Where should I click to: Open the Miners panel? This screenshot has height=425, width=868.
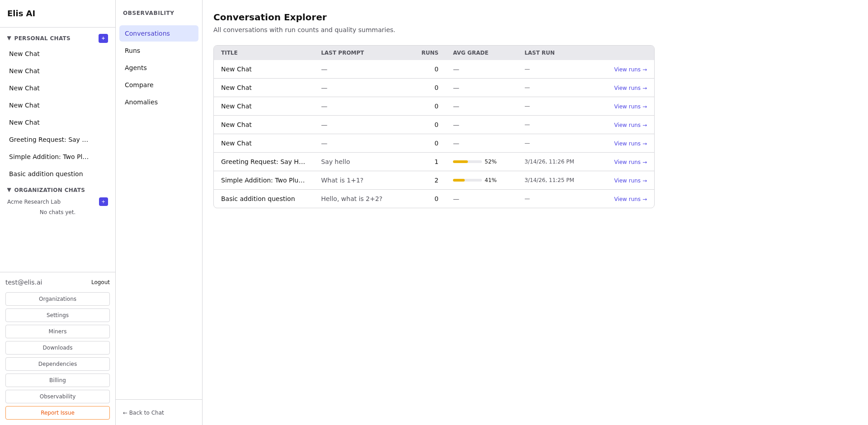pyautogui.click(x=57, y=331)
